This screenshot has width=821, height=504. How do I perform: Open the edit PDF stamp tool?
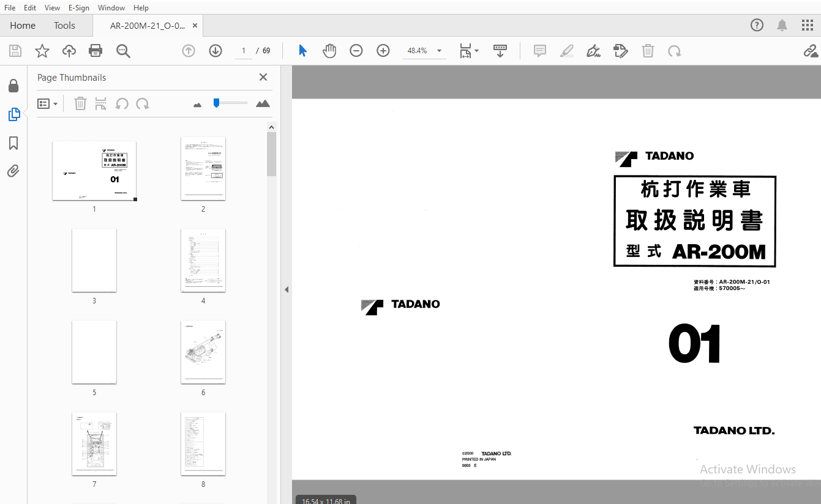pos(621,51)
